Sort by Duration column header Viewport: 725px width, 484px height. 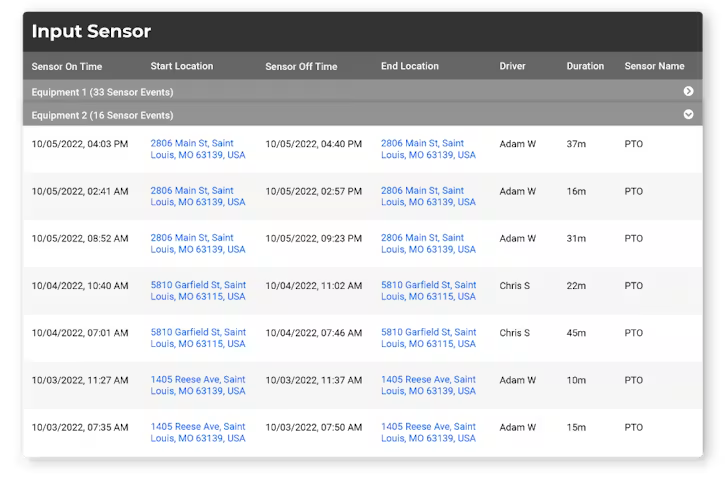click(585, 66)
